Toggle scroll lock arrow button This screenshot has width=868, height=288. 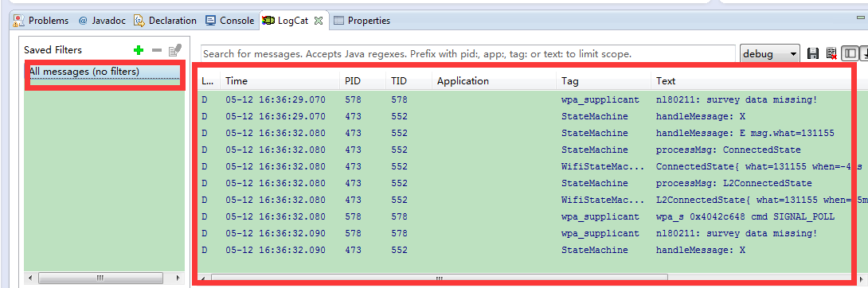(x=864, y=53)
